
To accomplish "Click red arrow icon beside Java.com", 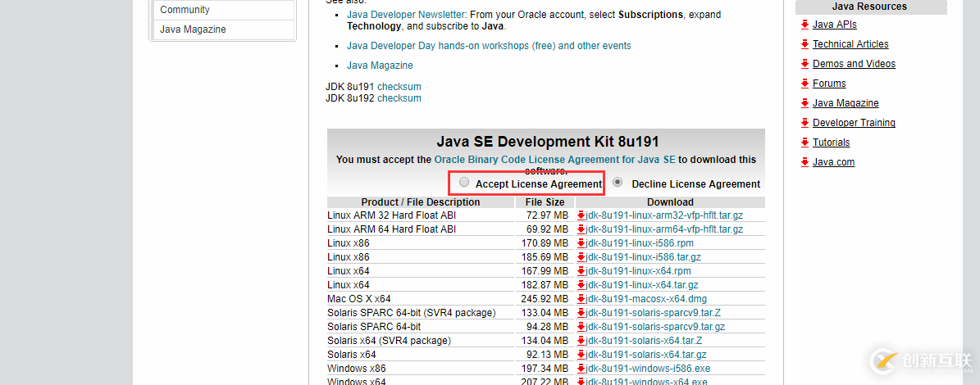I will (805, 162).
